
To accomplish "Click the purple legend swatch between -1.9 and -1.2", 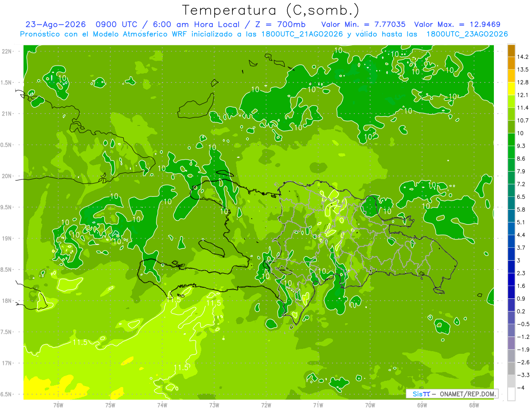I will (511, 343).
